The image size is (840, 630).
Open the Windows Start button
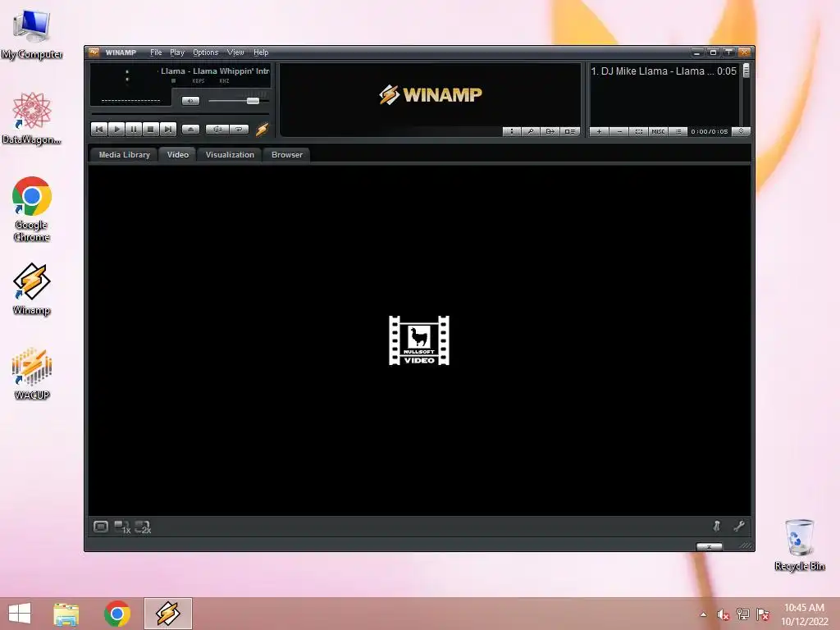tap(20, 614)
